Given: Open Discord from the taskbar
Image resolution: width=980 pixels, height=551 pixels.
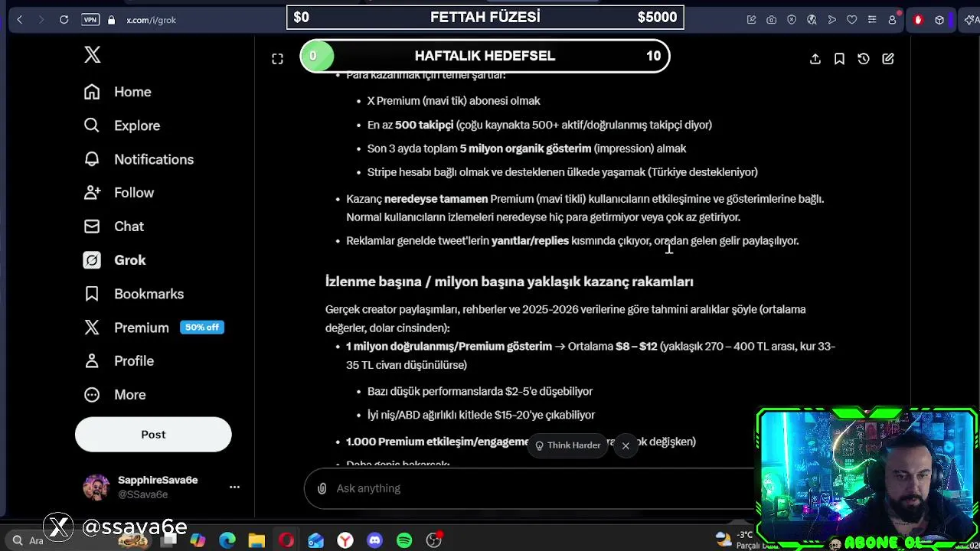Looking at the screenshot, I should tap(374, 540).
